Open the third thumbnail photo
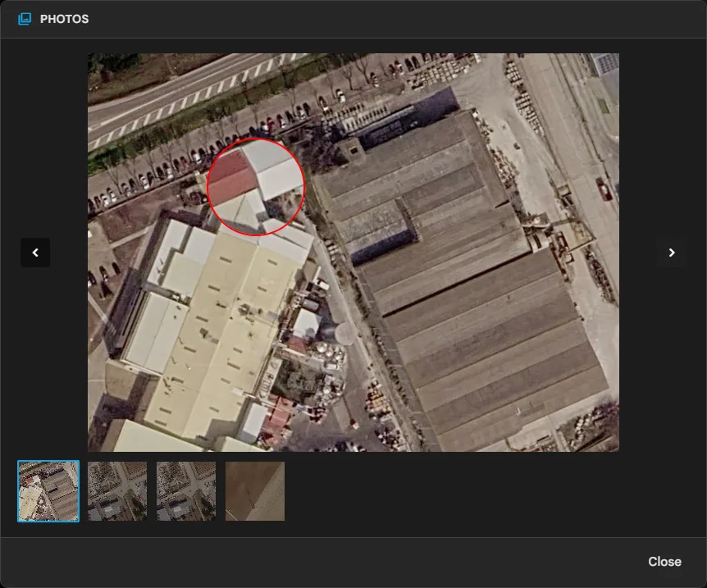 pos(185,491)
